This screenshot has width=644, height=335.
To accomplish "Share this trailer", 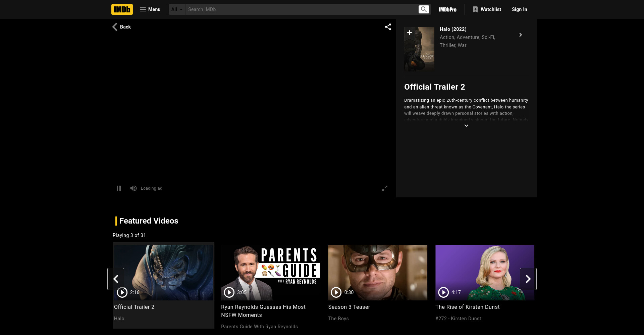I will click(x=388, y=27).
